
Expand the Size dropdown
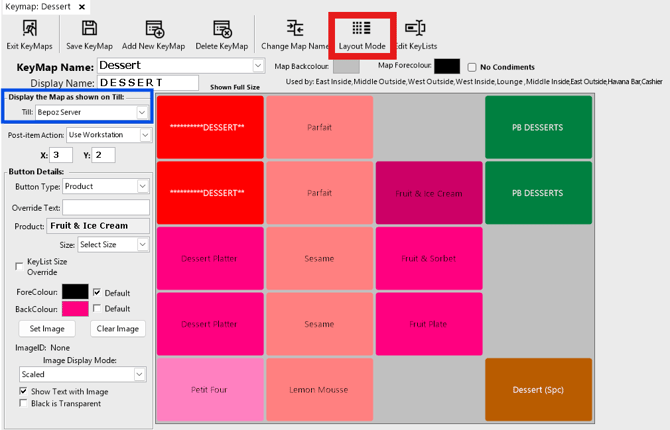(142, 244)
